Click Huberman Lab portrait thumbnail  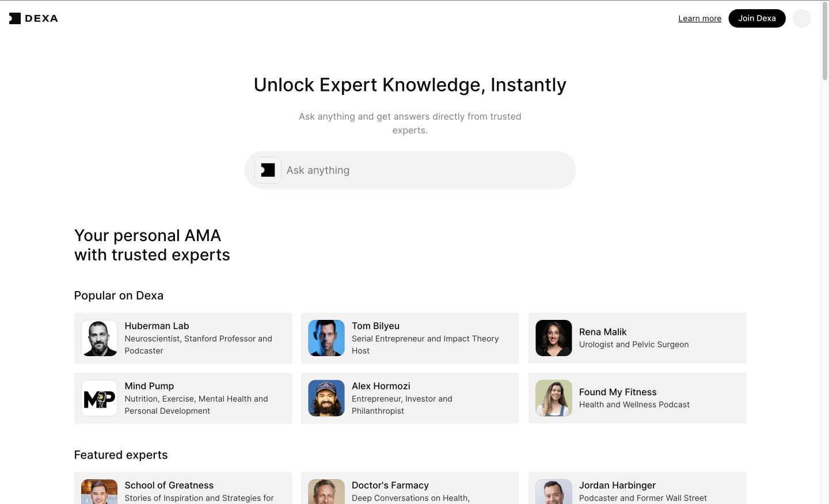pyautogui.click(x=100, y=338)
